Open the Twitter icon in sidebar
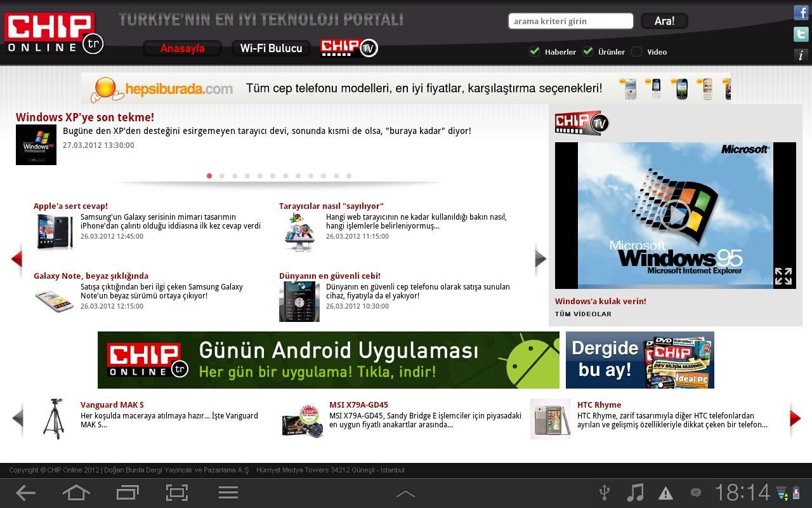Image resolution: width=812 pixels, height=508 pixels. pyautogui.click(x=801, y=34)
